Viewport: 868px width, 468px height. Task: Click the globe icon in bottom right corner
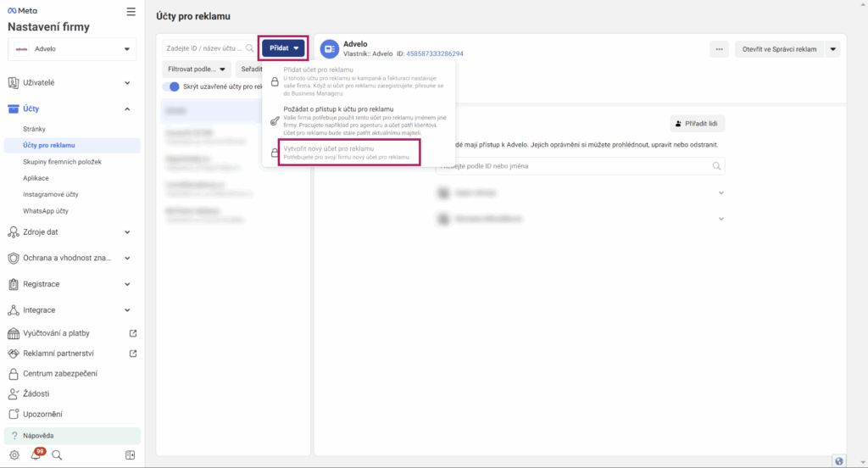click(x=839, y=460)
